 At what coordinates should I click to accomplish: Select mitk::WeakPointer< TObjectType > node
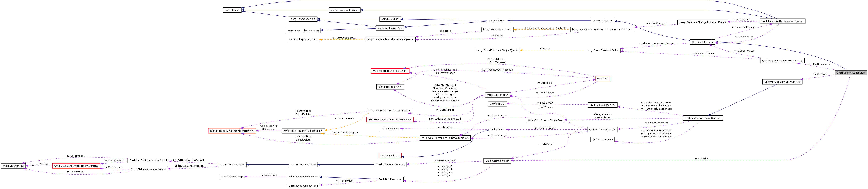pyautogui.click(x=303, y=131)
